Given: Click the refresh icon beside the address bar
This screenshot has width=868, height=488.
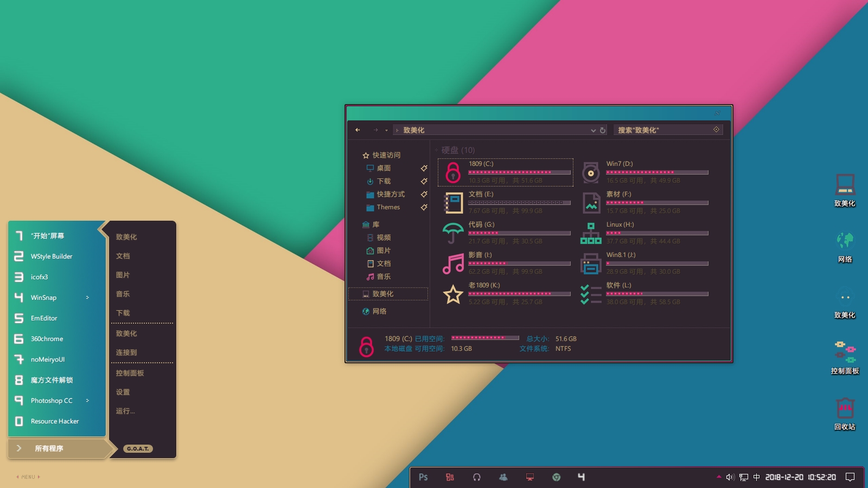Looking at the screenshot, I should [603, 130].
